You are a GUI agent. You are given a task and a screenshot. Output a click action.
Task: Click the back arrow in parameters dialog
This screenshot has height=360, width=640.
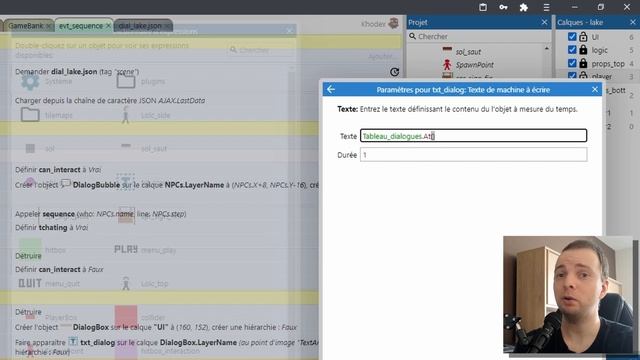click(x=331, y=89)
